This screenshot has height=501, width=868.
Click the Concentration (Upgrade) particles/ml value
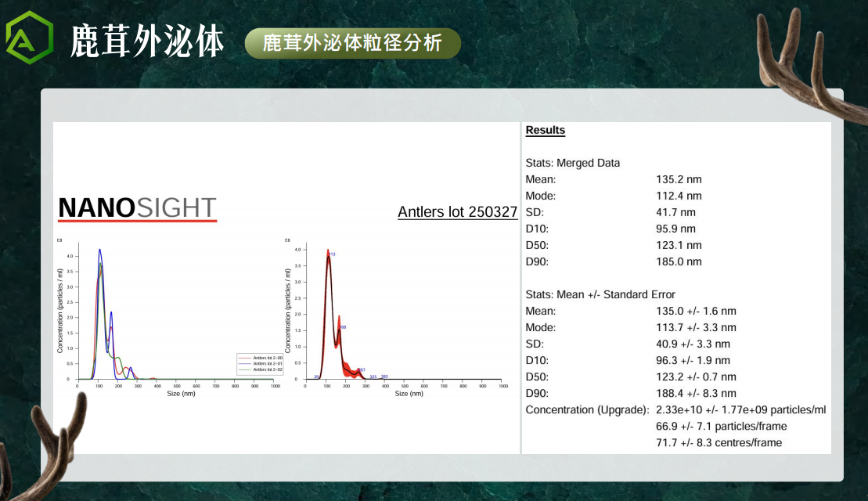click(x=740, y=409)
